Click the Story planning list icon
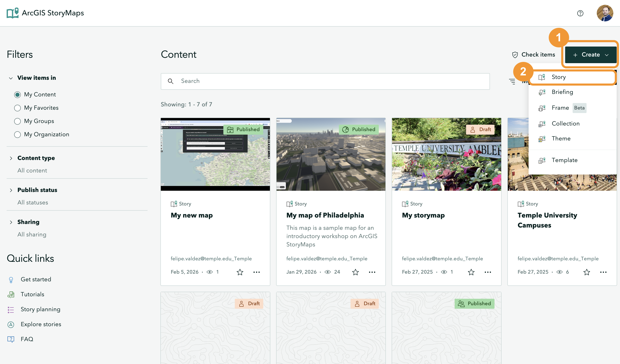 (11, 310)
